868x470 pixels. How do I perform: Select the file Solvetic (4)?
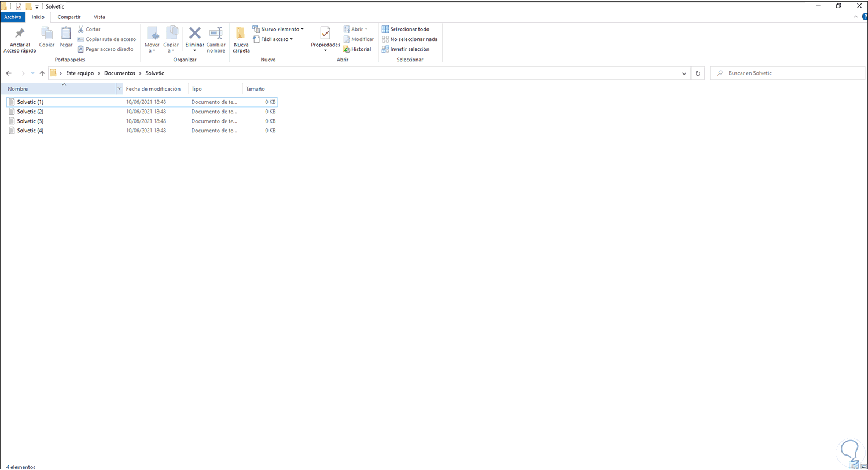tap(142, 131)
